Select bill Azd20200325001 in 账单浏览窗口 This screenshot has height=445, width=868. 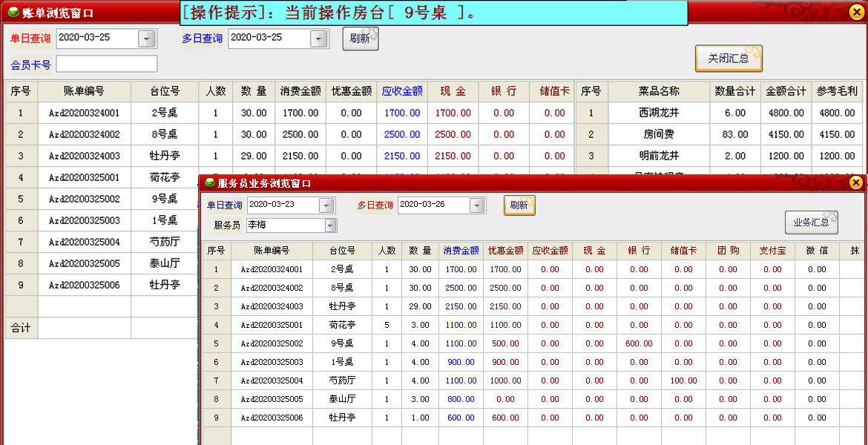pos(84,178)
